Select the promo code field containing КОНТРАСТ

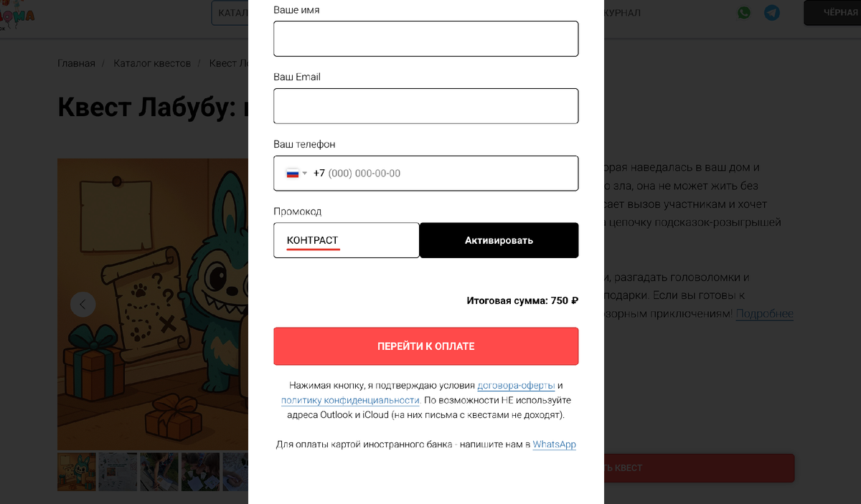point(347,240)
